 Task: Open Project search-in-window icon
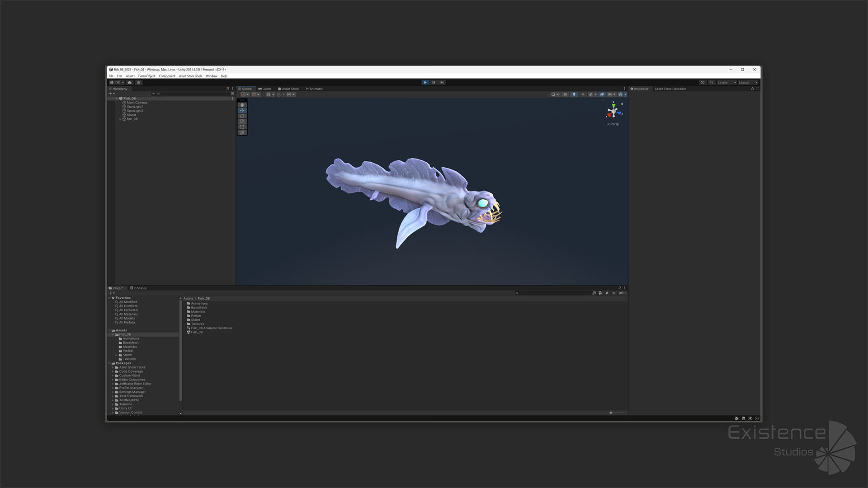tap(594, 293)
